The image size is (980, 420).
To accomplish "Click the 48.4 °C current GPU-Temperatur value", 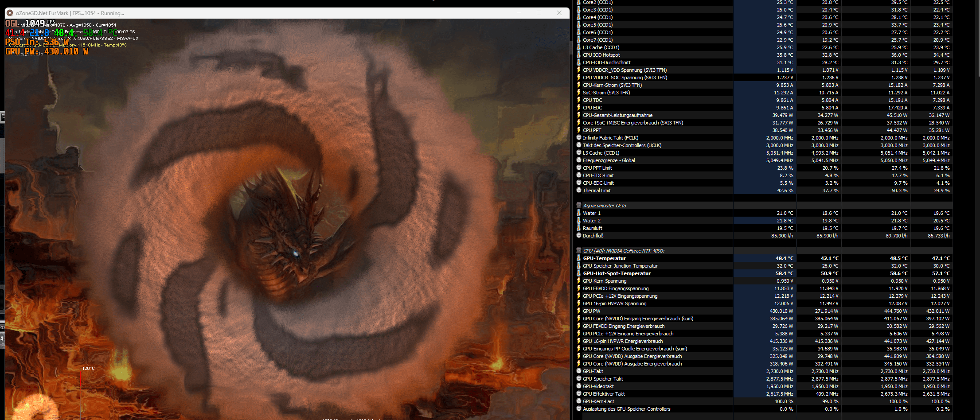I will (x=784, y=258).
